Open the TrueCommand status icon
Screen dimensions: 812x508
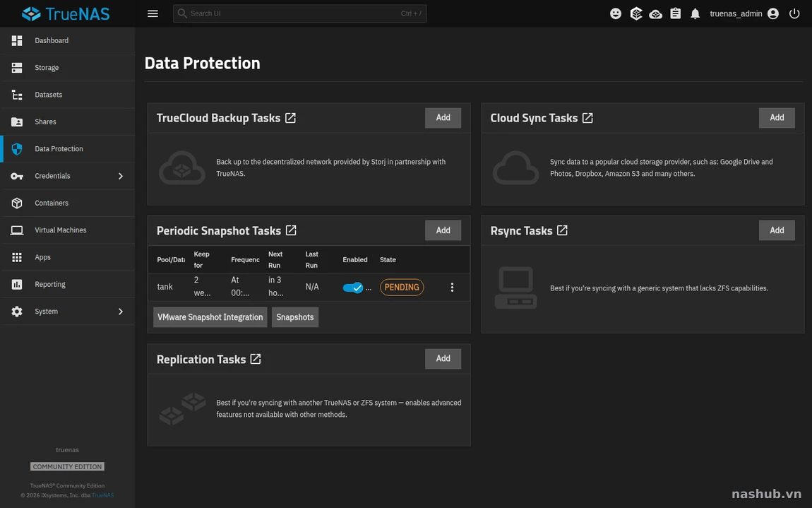(636, 13)
